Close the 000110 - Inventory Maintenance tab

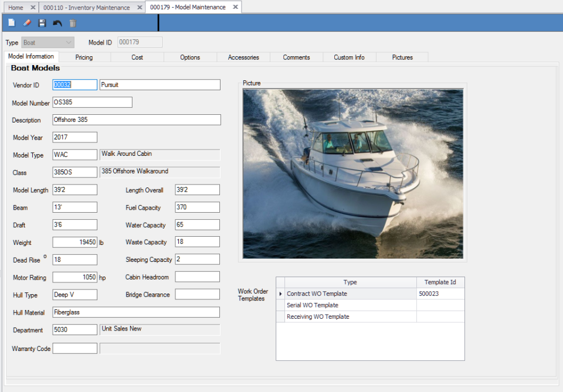tap(139, 8)
